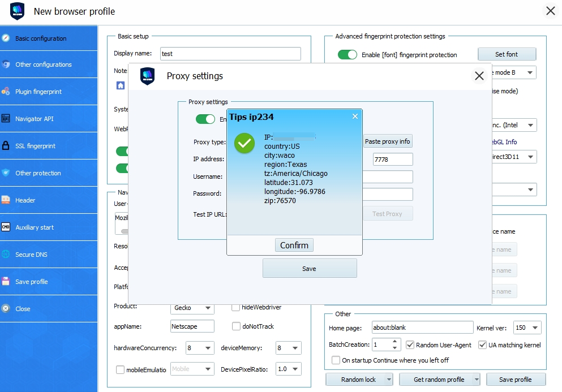Open the Mobile emulation device dropdown
The height and width of the screenshot is (392, 562).
[192, 369]
